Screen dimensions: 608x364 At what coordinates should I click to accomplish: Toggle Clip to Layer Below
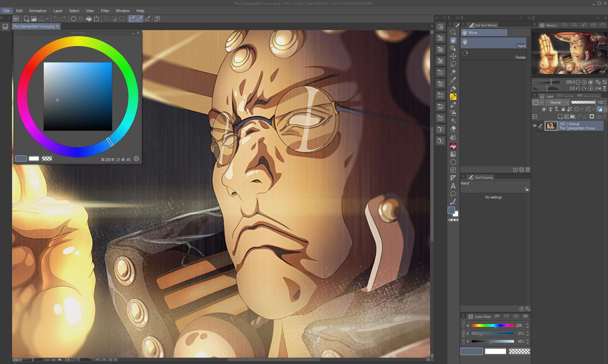[544, 109]
